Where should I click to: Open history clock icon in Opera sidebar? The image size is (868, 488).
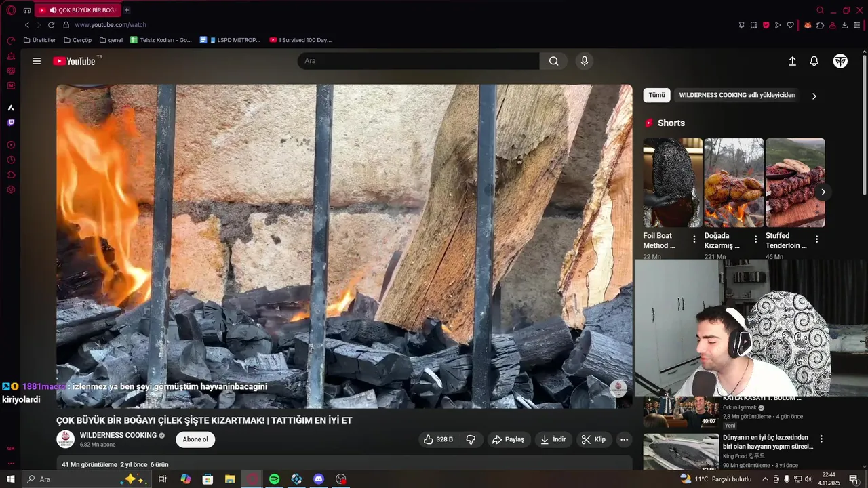[11, 160]
